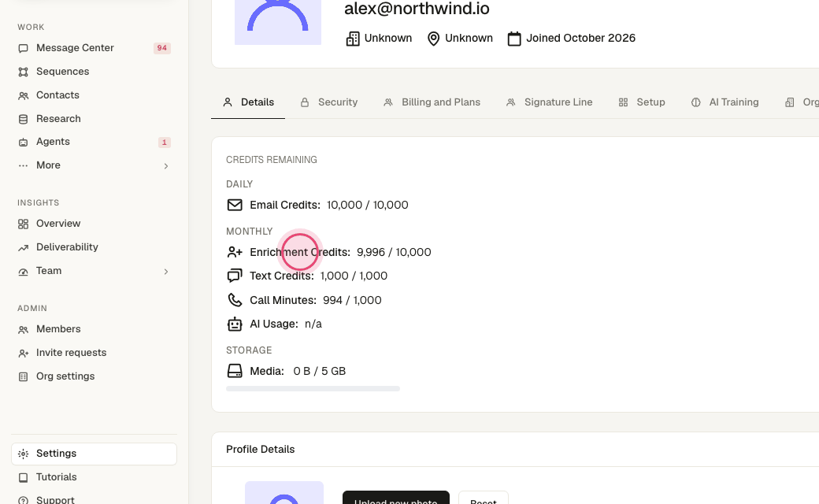
Task: Click the Enrichment Credits value 9,996 / 10,000
Action: [394, 252]
